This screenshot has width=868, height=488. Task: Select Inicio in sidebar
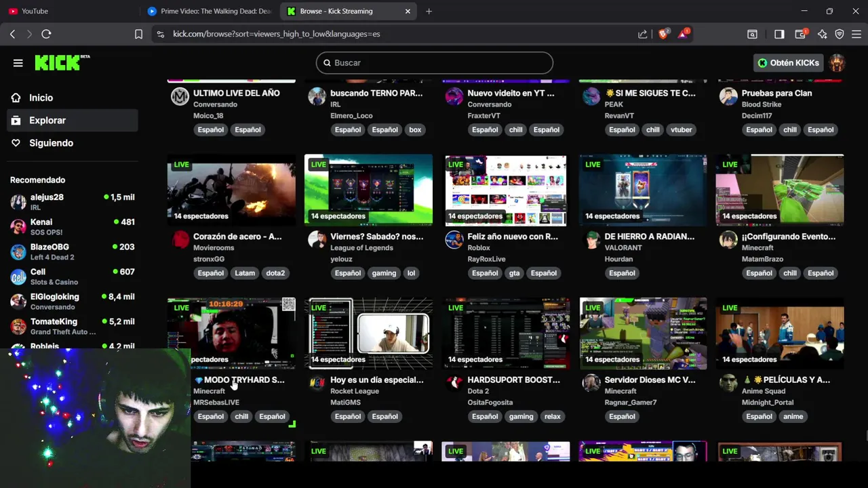pyautogui.click(x=73, y=98)
